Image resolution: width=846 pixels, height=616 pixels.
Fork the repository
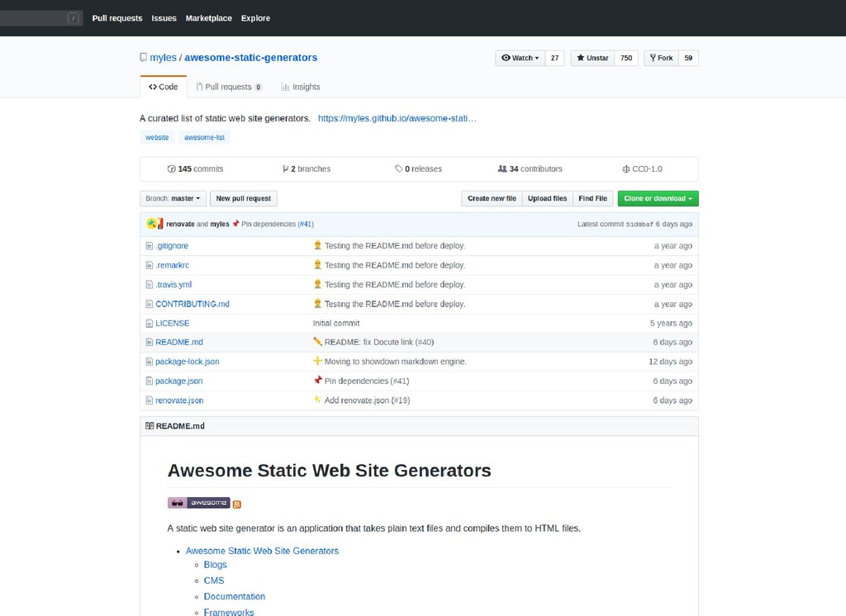661,59
